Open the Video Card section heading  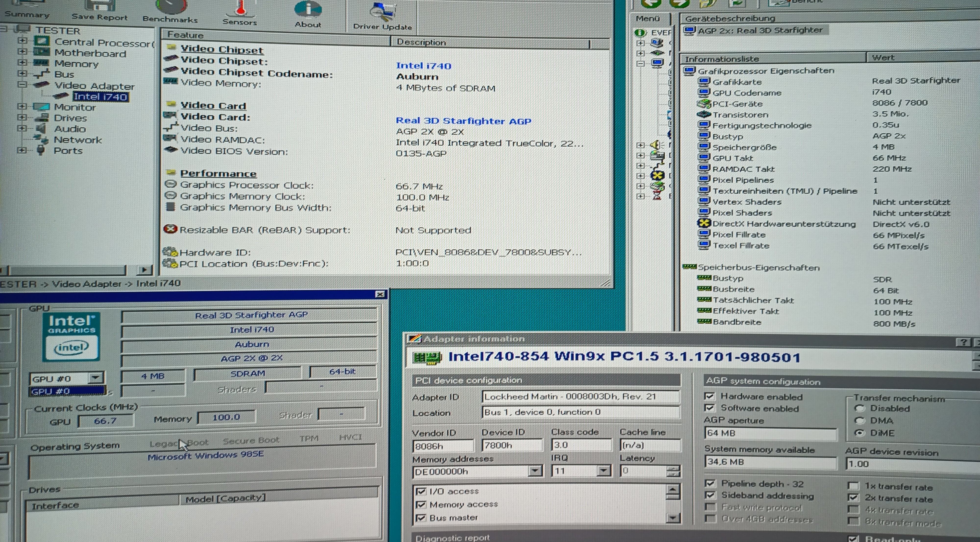213,105
